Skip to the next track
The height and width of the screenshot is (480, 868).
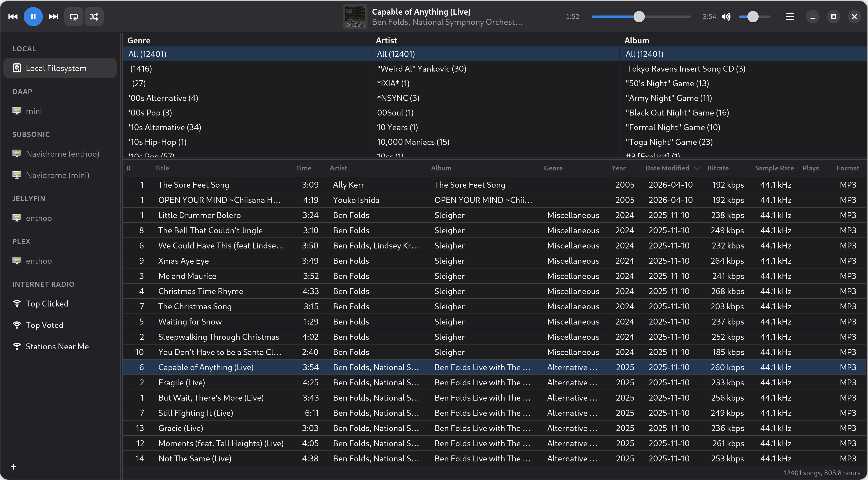click(x=54, y=17)
